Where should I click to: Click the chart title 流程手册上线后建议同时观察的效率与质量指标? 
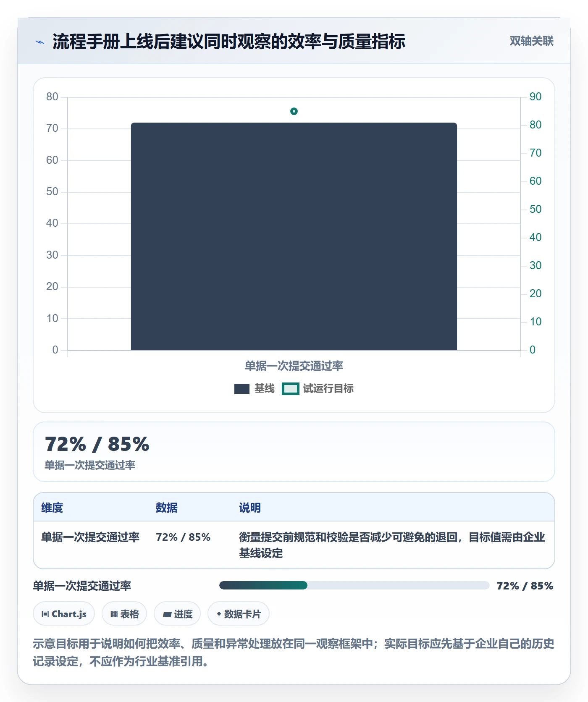[x=229, y=42]
